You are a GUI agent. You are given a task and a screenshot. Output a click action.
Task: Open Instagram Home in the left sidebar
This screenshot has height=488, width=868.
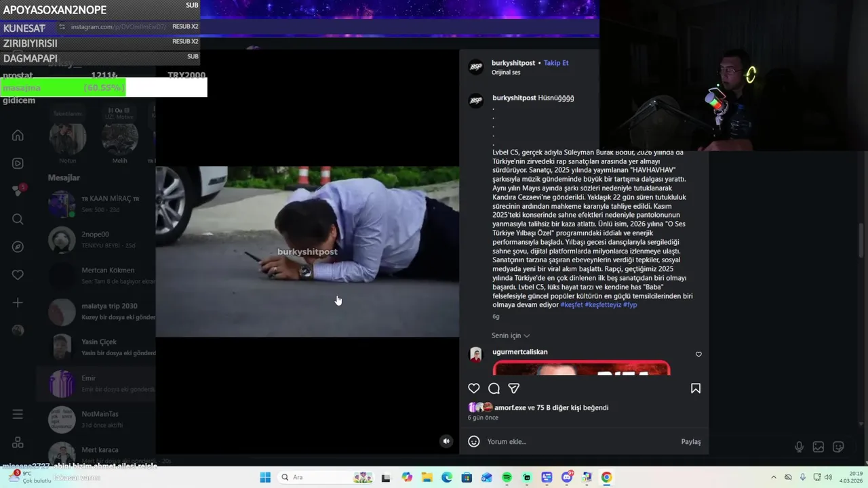pos(18,136)
